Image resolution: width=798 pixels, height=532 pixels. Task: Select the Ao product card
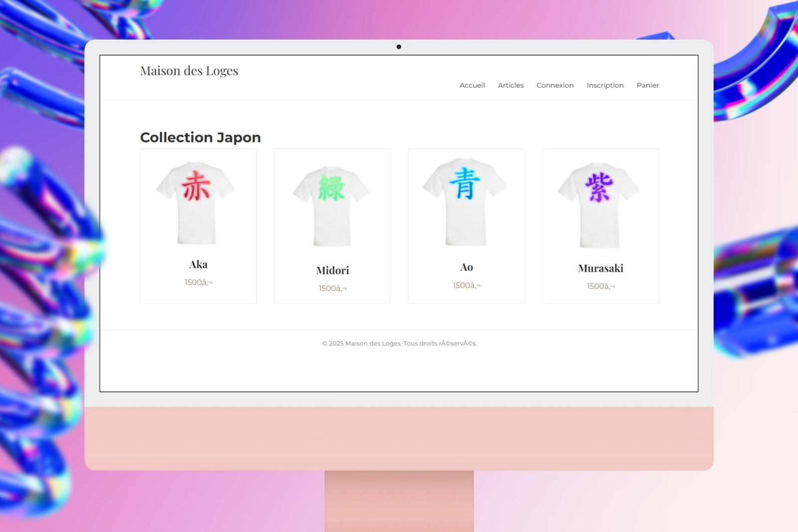coord(466,224)
